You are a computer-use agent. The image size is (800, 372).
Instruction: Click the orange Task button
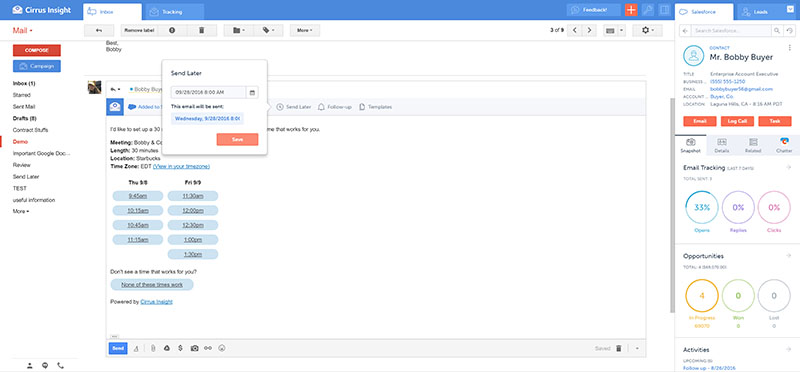pos(775,121)
